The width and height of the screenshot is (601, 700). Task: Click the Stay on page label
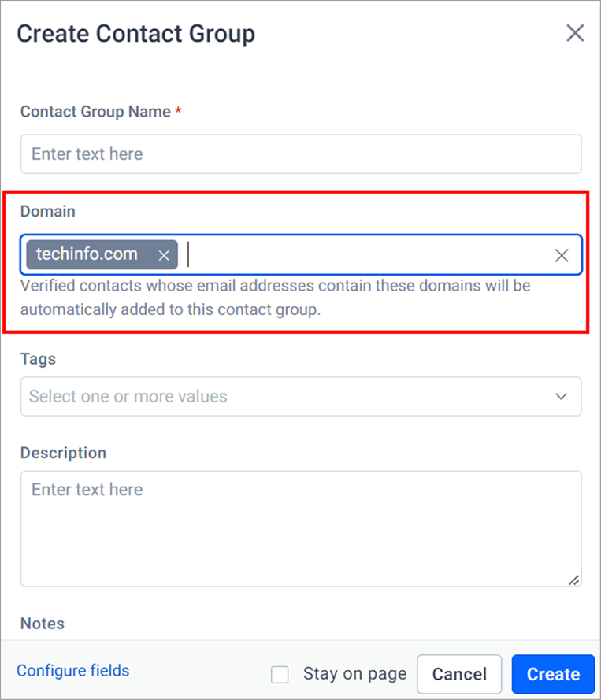click(355, 674)
